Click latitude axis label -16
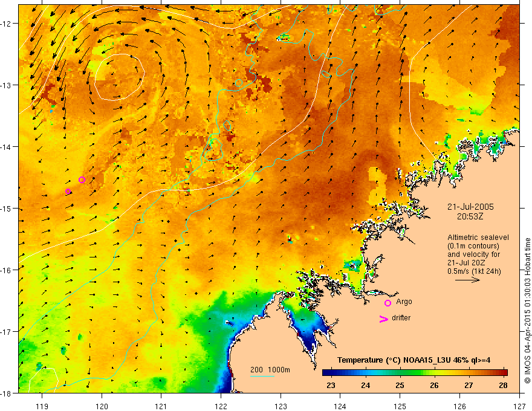The image size is (532, 411). pyautogui.click(x=7, y=270)
